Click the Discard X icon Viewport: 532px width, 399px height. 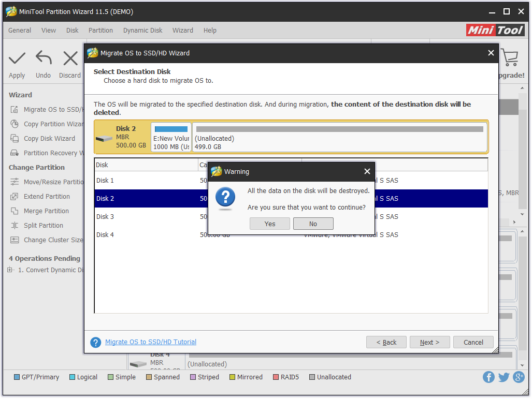[70, 58]
